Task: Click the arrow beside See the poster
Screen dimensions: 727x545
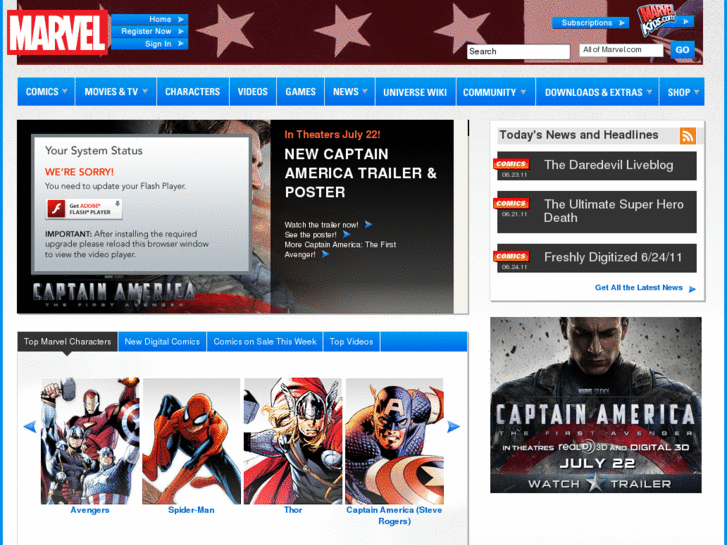Action: tap(346, 234)
